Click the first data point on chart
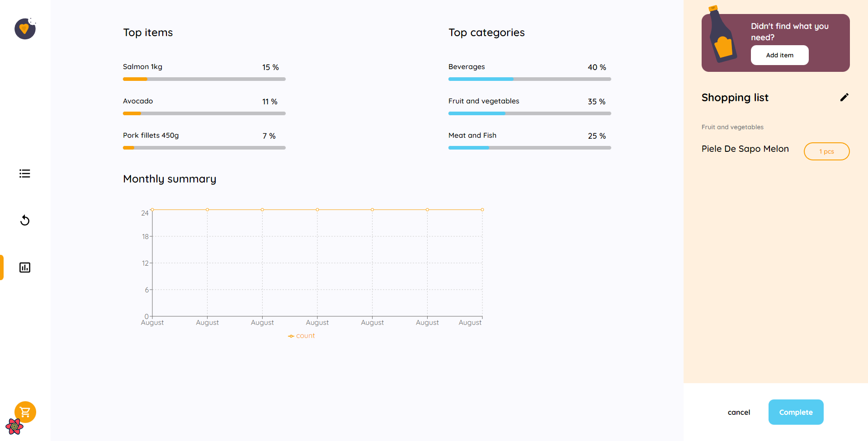This screenshot has width=868, height=441. pos(152,210)
